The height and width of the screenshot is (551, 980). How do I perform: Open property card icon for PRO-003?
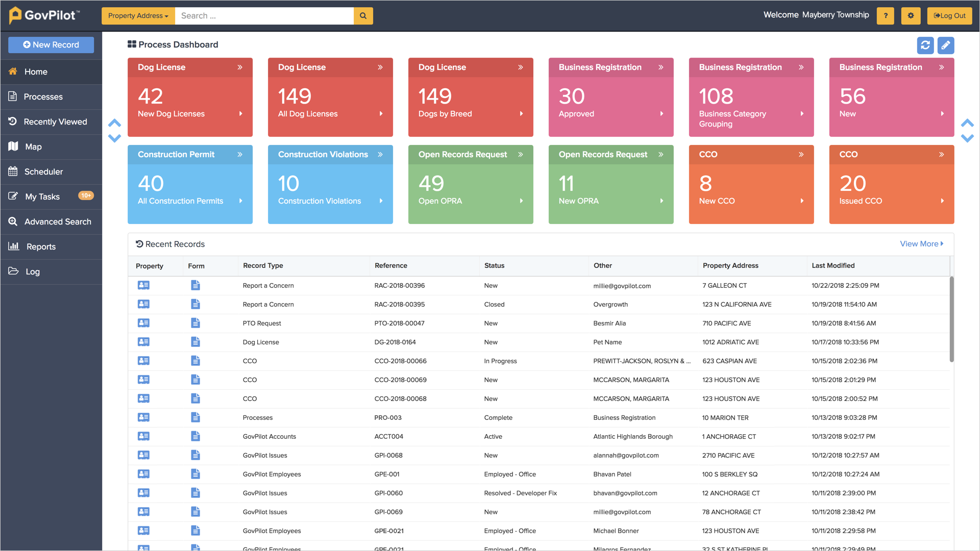[x=143, y=417]
